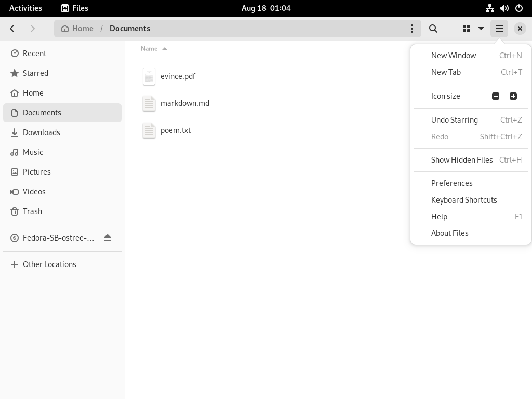Viewport: 532px width, 399px height.
Task: Eject the Fedora-SB-ostree volume
Action: (108, 238)
